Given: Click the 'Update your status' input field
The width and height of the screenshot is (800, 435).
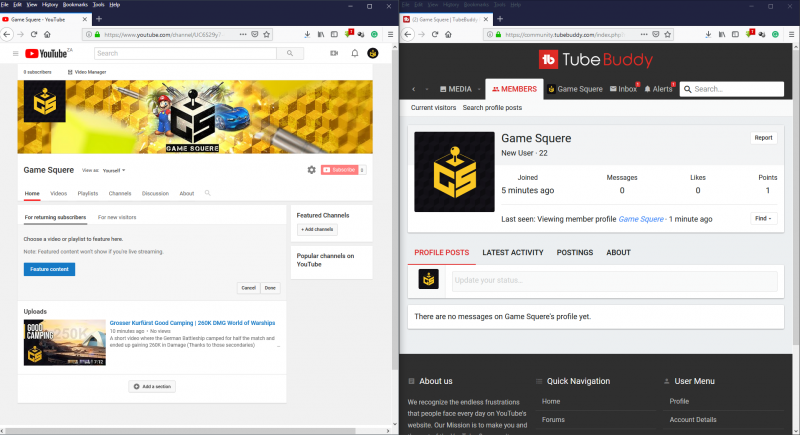Looking at the screenshot, I should pyautogui.click(x=615, y=281).
